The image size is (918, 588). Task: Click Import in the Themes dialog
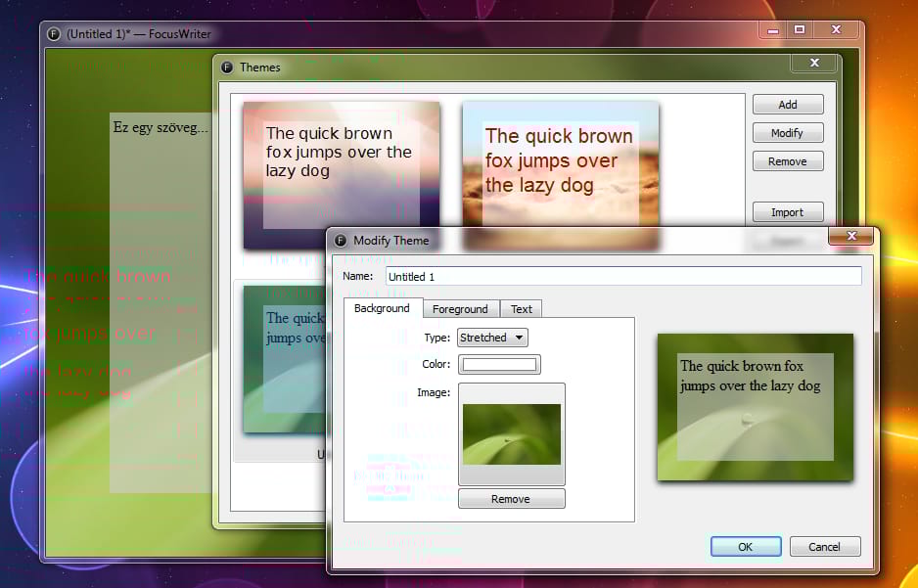[x=788, y=212]
